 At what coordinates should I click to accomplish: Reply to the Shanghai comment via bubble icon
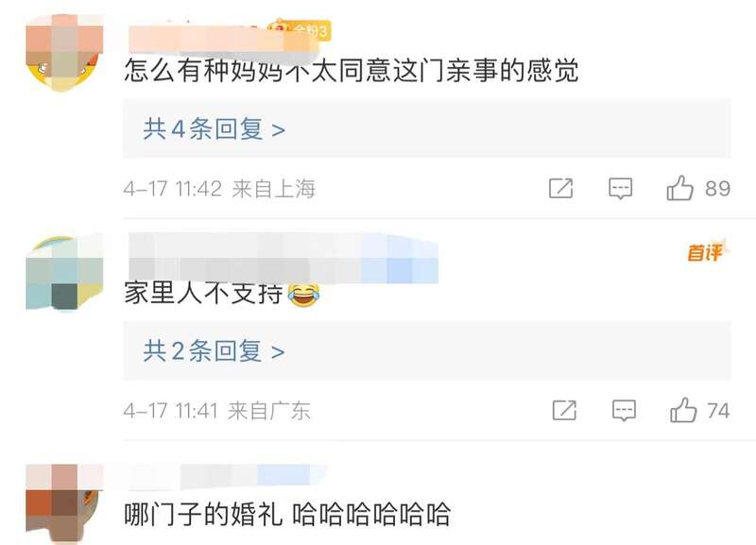click(x=621, y=188)
